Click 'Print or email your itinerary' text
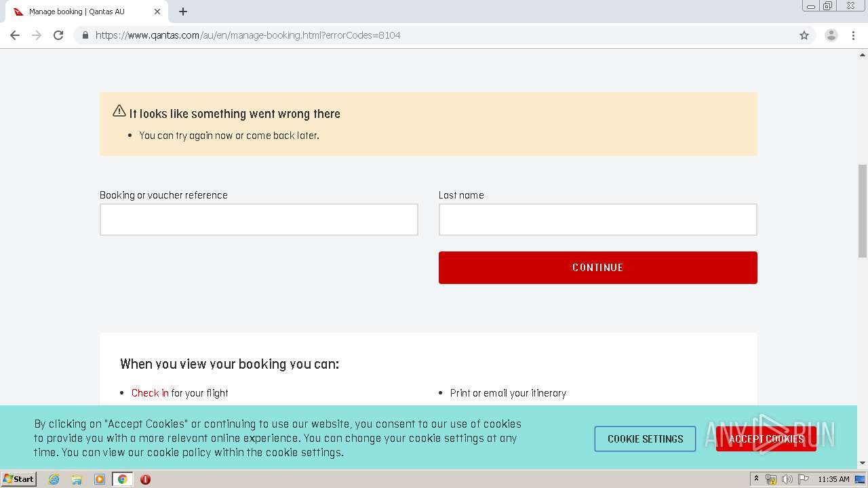 [x=508, y=393]
